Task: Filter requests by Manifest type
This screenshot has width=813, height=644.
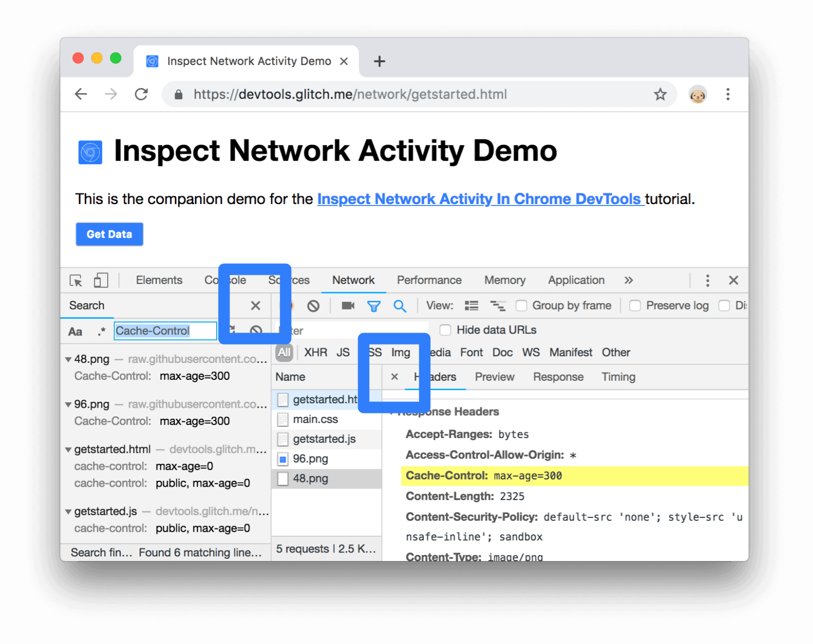Action: pos(570,352)
